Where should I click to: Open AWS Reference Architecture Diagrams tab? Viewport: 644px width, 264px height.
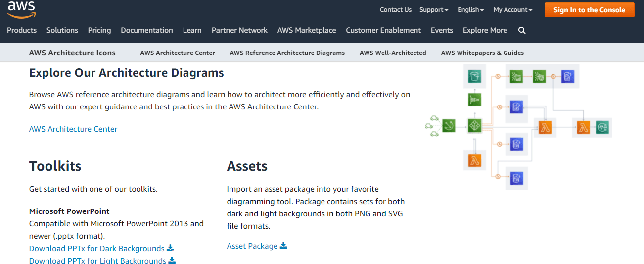[287, 53]
